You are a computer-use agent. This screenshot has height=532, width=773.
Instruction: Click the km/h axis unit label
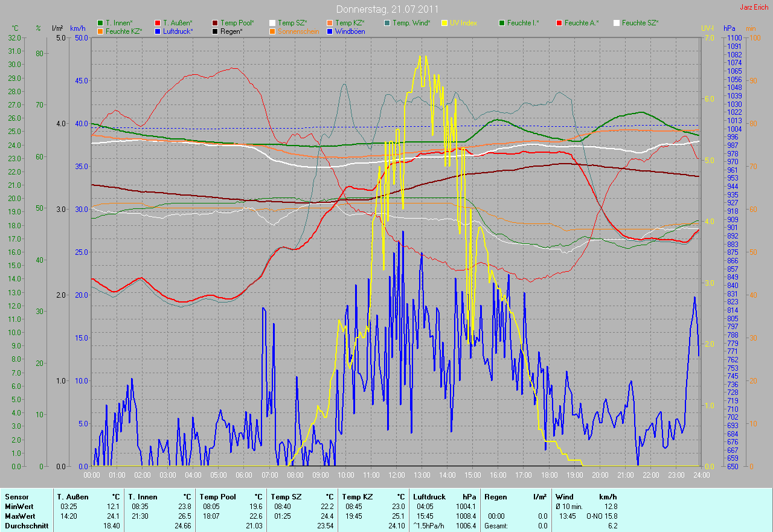click(x=78, y=28)
